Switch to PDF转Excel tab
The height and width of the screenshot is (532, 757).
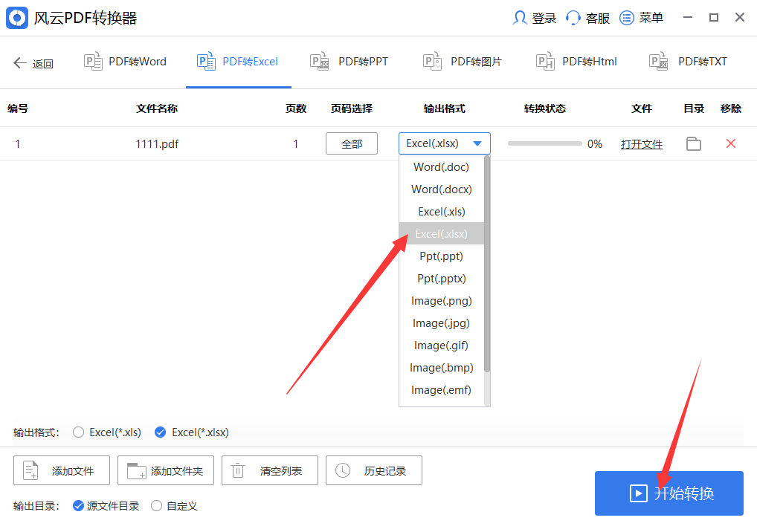pyautogui.click(x=238, y=62)
